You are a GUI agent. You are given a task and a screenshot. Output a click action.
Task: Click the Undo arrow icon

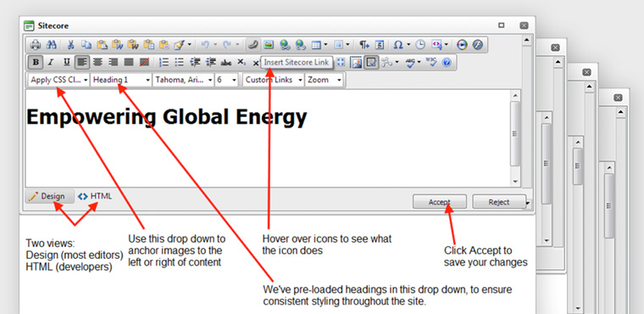pyautogui.click(x=205, y=44)
